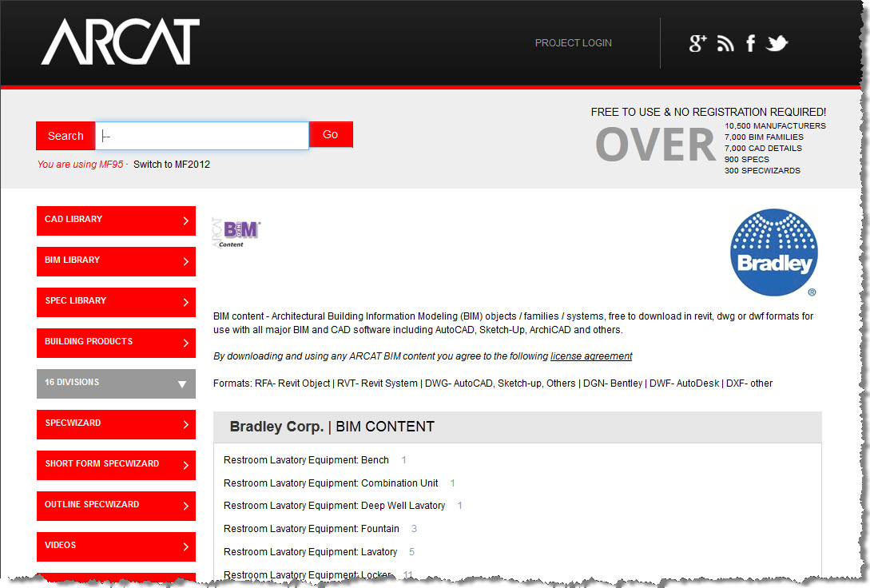
Task: Open the CAD LIBRARY menu item
Action: [116, 220]
